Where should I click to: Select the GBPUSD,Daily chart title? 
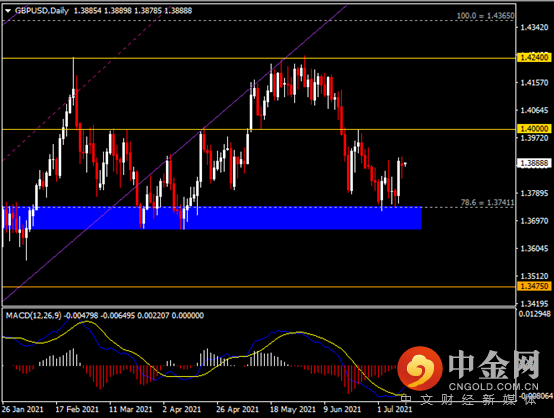pos(42,11)
